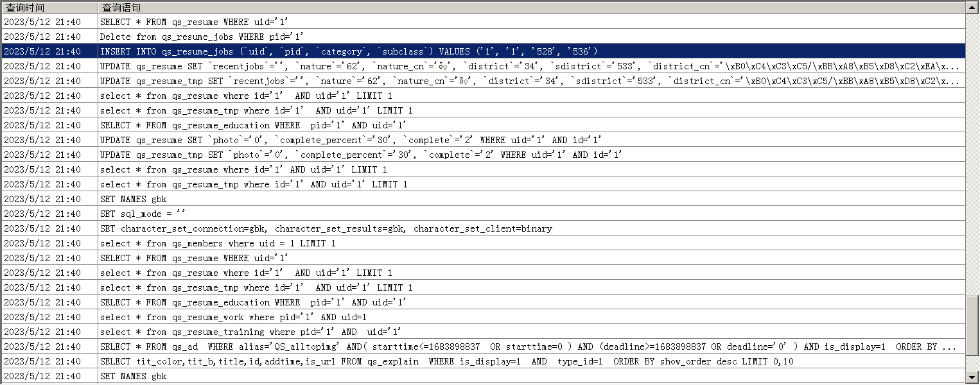Select the UPDATE qs_resume SET photo row
Viewport: 980px width, 385px height.
351,140
